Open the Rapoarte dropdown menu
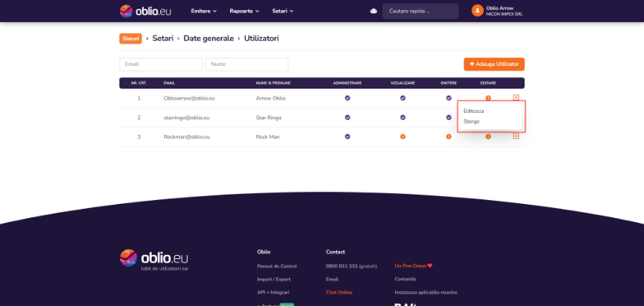This screenshot has height=306, width=644. click(244, 11)
